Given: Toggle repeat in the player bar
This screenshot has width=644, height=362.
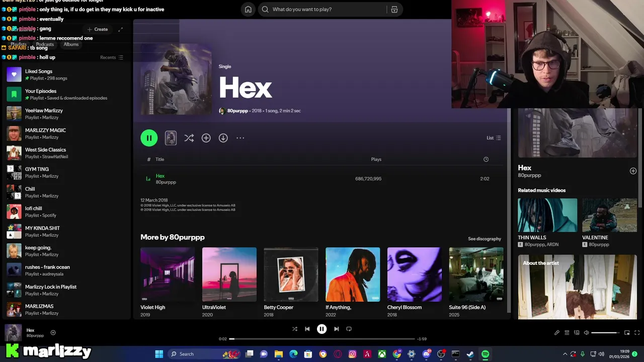Looking at the screenshot, I should point(349,329).
